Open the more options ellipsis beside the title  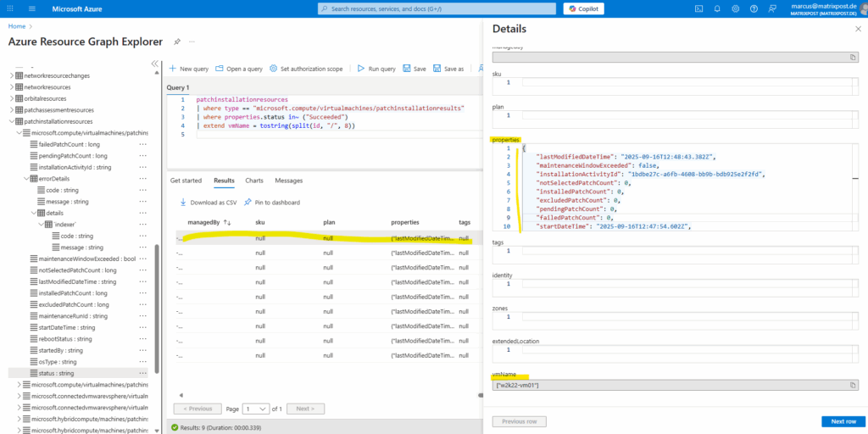click(x=192, y=42)
